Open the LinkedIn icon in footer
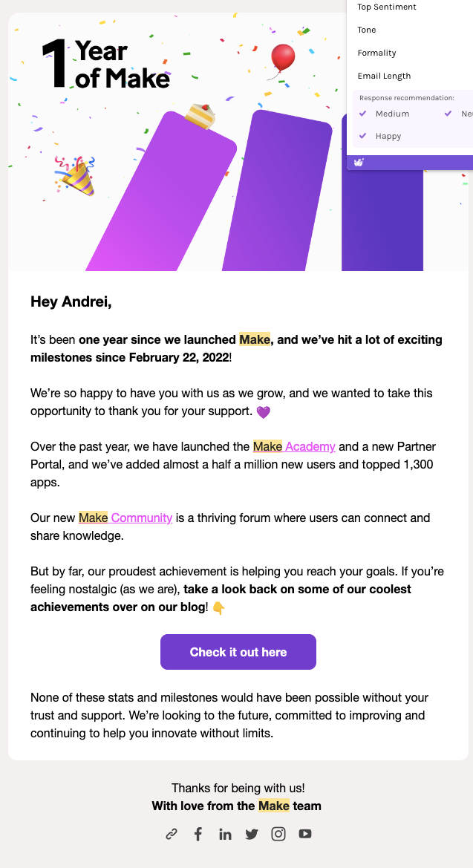The width and height of the screenshot is (473, 868). (225, 835)
